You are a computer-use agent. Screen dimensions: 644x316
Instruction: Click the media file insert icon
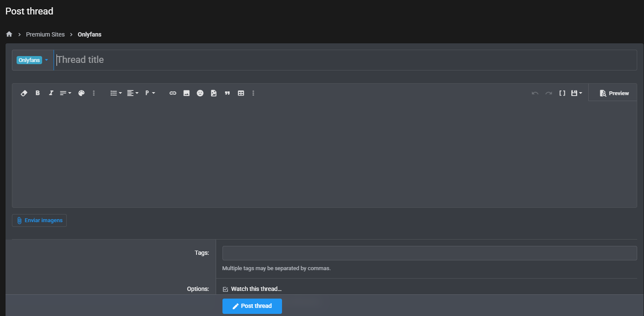tap(214, 93)
